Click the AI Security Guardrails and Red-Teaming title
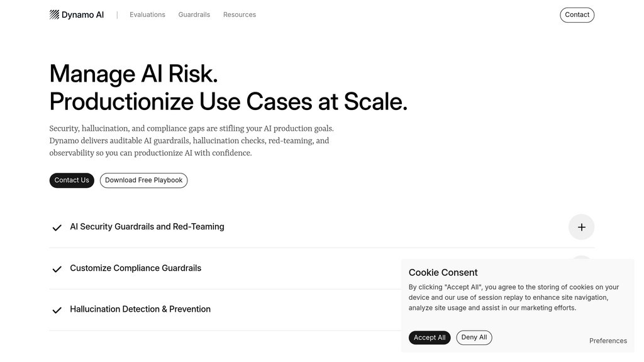The height and width of the screenshot is (362, 644). pyautogui.click(x=147, y=226)
